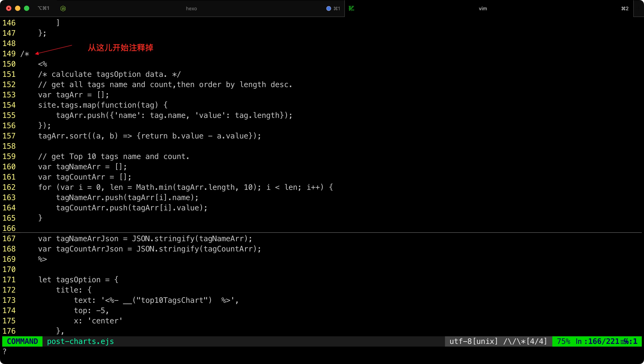Click the red close window button
This screenshot has height=364, width=644.
[x=9, y=8]
